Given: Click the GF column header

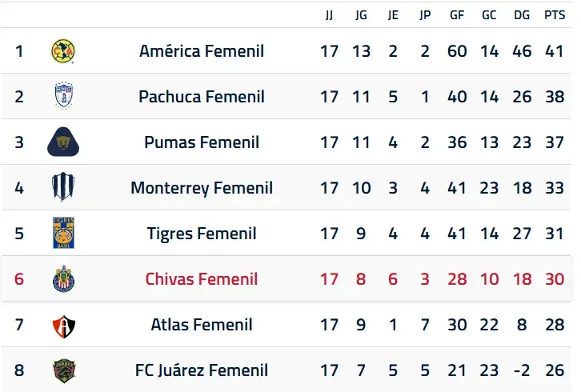Looking at the screenshot, I should [457, 15].
